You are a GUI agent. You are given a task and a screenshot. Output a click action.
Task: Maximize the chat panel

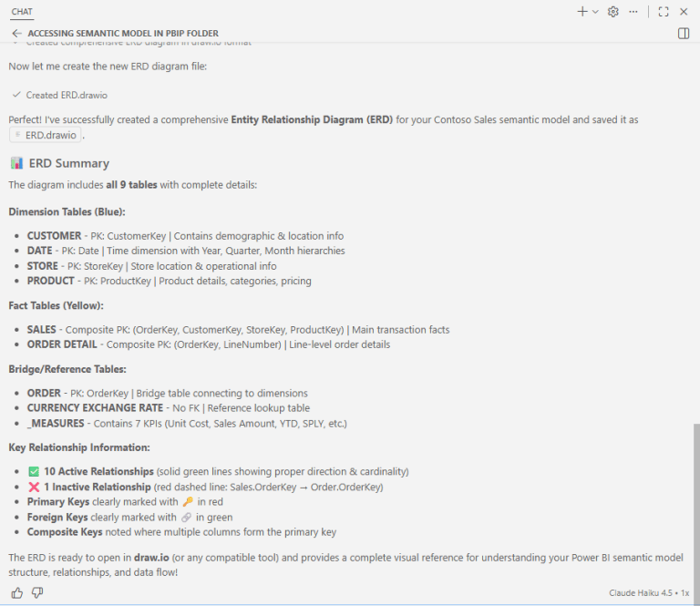(x=664, y=12)
